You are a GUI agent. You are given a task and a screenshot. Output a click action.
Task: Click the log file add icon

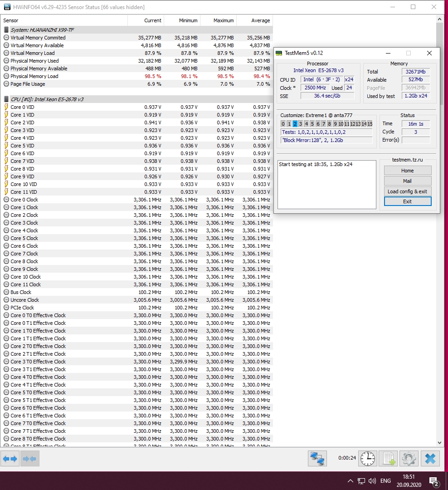coord(388,458)
